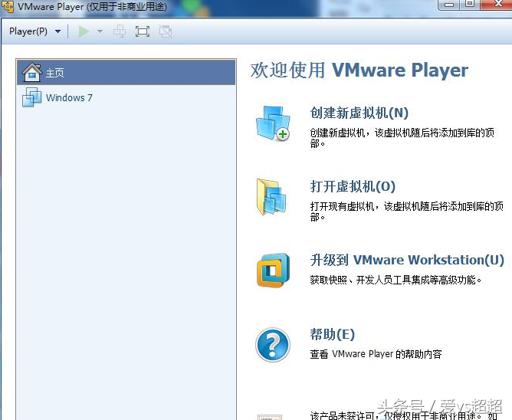Click the Unity mode toolbar icon
The width and height of the screenshot is (512, 420).
point(166,31)
